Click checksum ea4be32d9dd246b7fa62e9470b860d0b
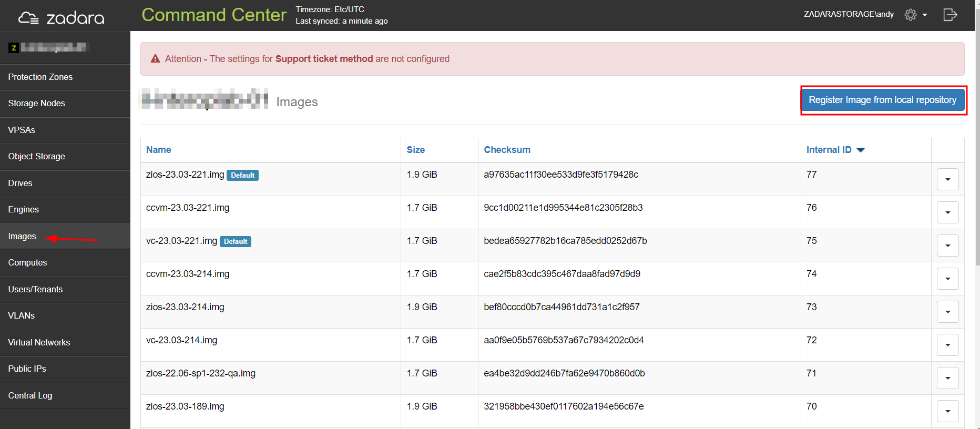This screenshot has height=429, width=980. [x=564, y=373]
